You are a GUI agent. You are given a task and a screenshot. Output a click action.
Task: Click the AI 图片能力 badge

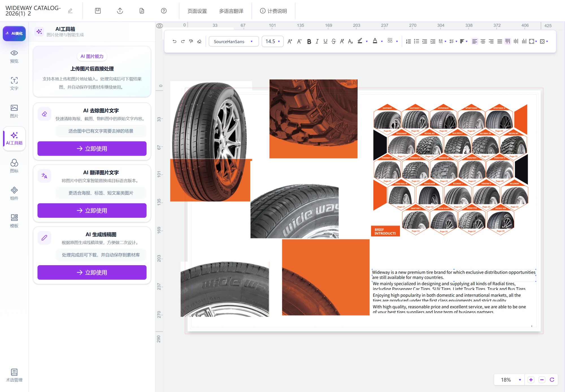(92, 56)
